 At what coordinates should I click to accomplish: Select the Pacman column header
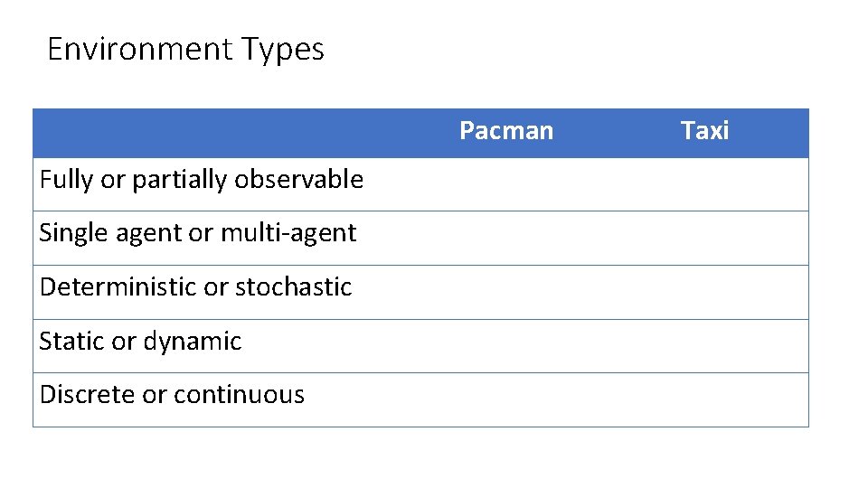click(x=506, y=131)
